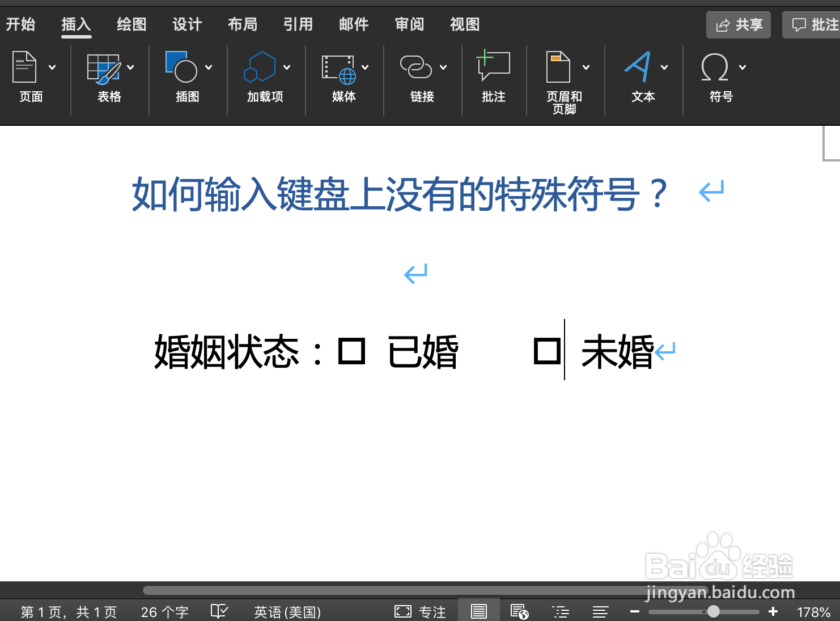Select the Insert (插入) tab

point(76,24)
